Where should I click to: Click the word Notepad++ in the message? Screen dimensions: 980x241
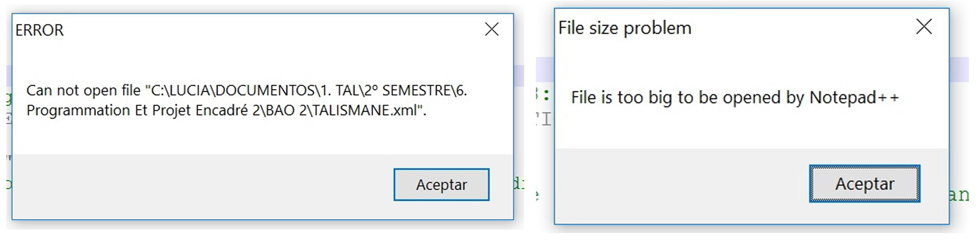point(854,98)
